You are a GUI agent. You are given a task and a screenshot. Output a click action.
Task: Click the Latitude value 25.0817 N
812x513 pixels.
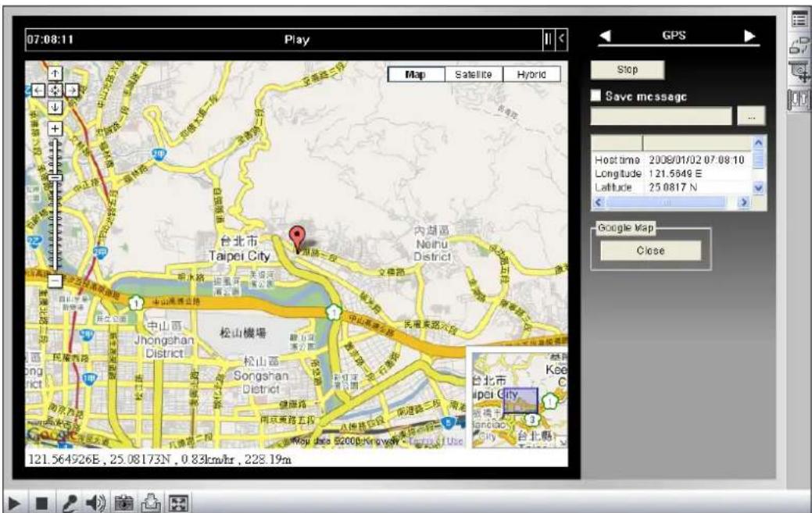click(x=673, y=187)
